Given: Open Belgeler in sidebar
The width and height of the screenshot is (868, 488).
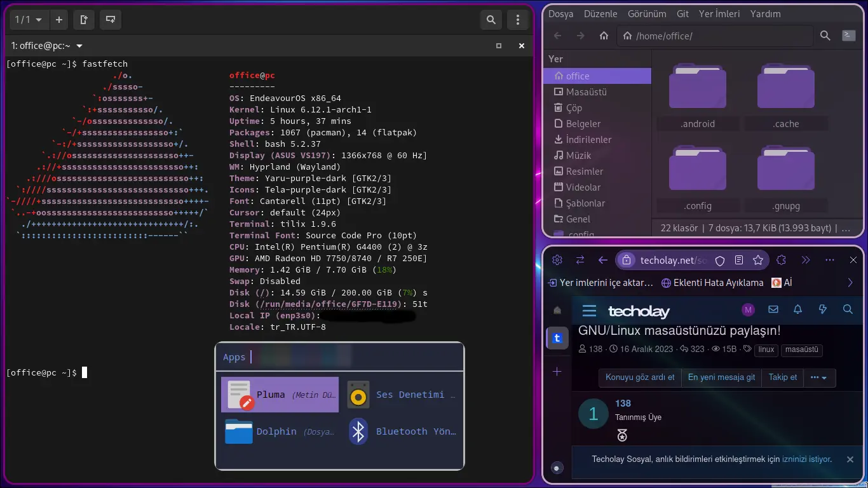Looking at the screenshot, I should point(597,123).
